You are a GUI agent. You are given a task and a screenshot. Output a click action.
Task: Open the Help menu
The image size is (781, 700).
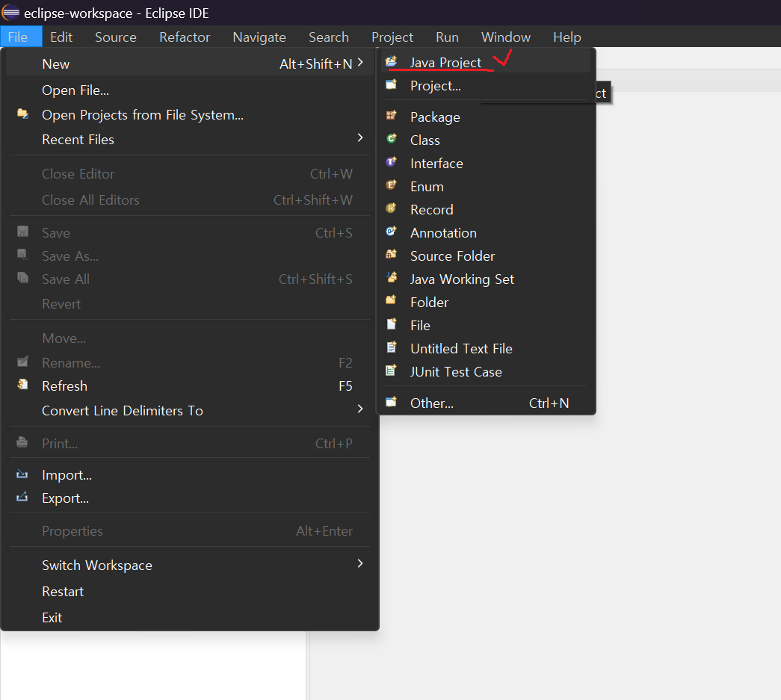click(567, 37)
